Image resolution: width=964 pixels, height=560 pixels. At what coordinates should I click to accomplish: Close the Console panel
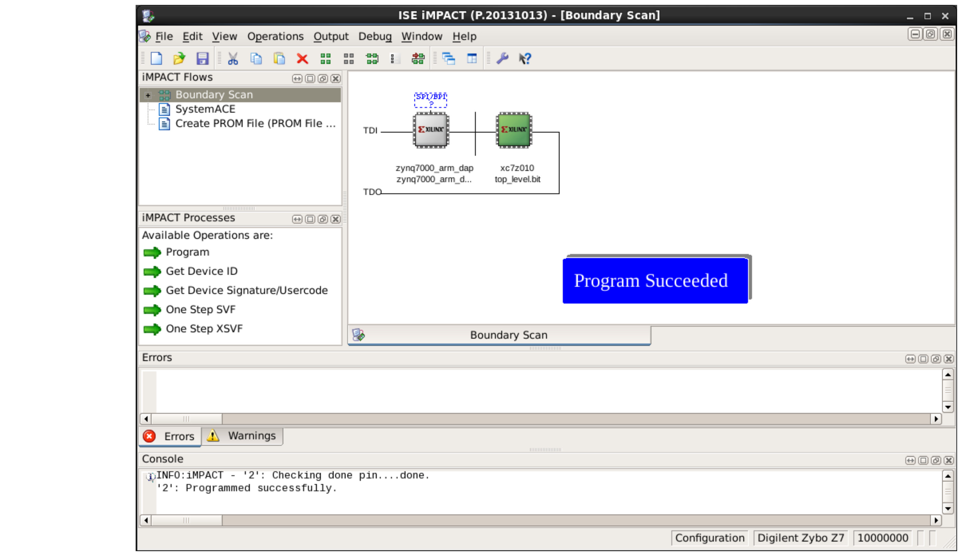949,461
